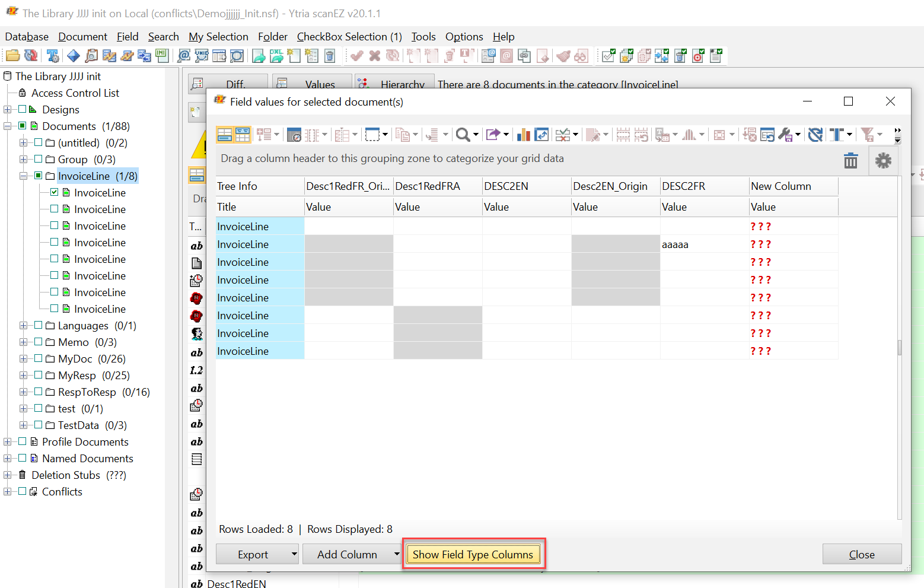The height and width of the screenshot is (588, 924).
Task: Open the Export button dropdown arrow
Action: [294, 554]
